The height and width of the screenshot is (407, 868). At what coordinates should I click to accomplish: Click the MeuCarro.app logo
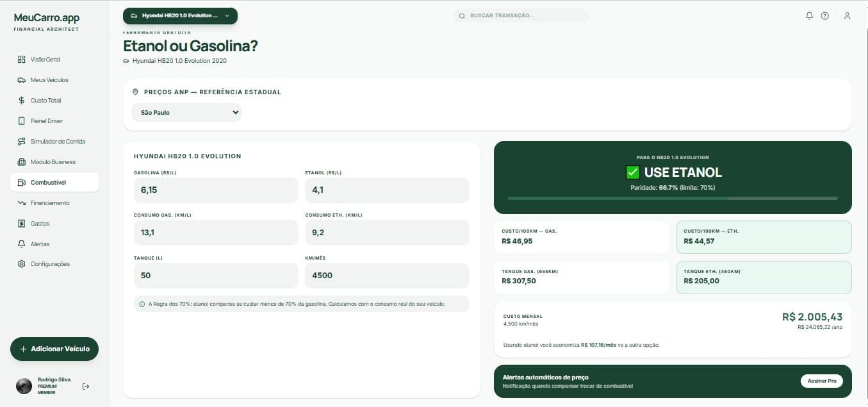tap(47, 18)
